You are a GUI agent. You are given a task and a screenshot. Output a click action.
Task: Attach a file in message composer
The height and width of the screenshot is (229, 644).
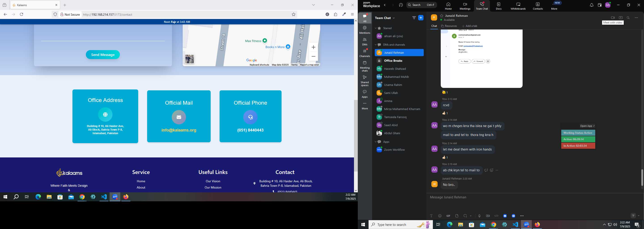tap(457, 216)
